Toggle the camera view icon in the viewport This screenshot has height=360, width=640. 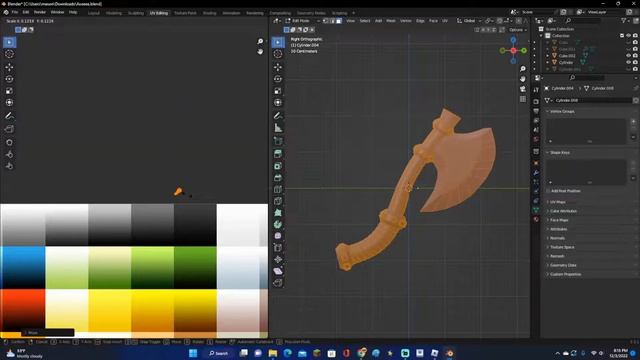pyautogui.click(x=523, y=89)
